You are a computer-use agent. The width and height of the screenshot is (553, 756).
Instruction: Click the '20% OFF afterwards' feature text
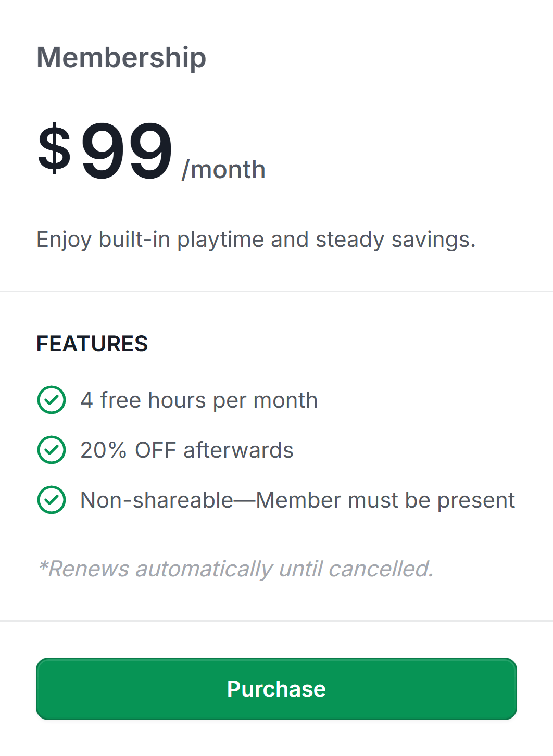[x=187, y=450]
